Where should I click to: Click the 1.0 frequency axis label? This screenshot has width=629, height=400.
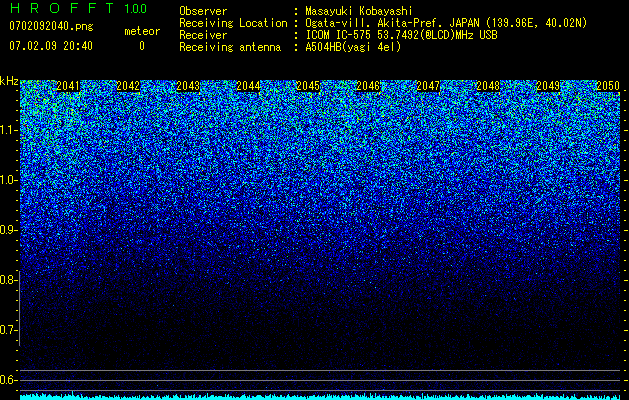point(8,180)
